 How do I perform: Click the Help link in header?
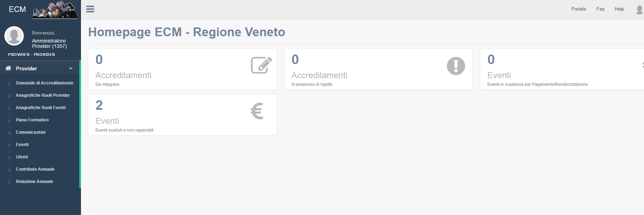pos(619,9)
